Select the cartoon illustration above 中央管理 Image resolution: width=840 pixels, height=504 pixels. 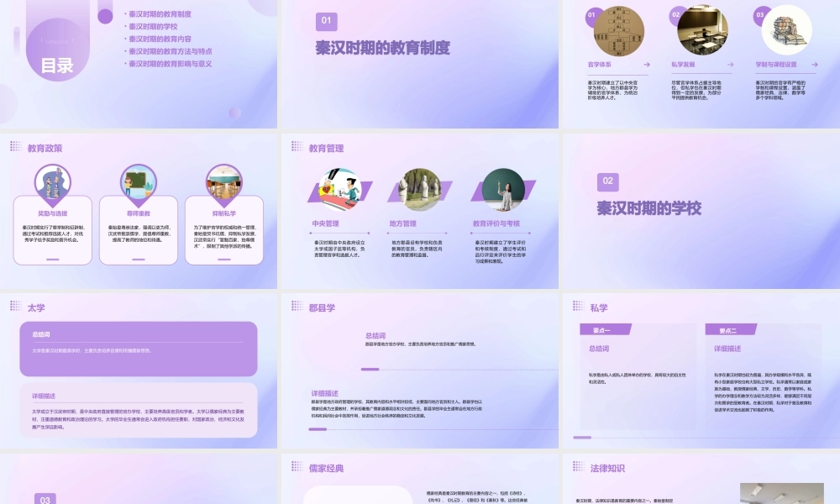pyautogui.click(x=339, y=190)
